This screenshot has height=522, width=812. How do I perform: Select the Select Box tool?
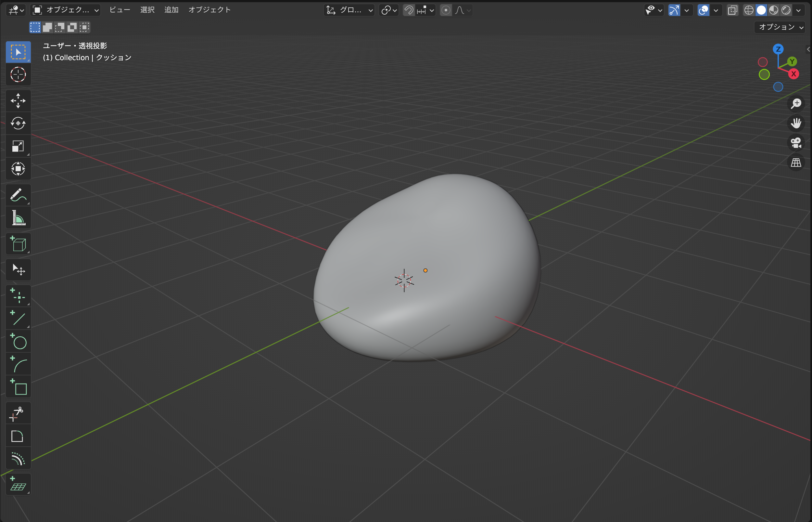tap(18, 52)
